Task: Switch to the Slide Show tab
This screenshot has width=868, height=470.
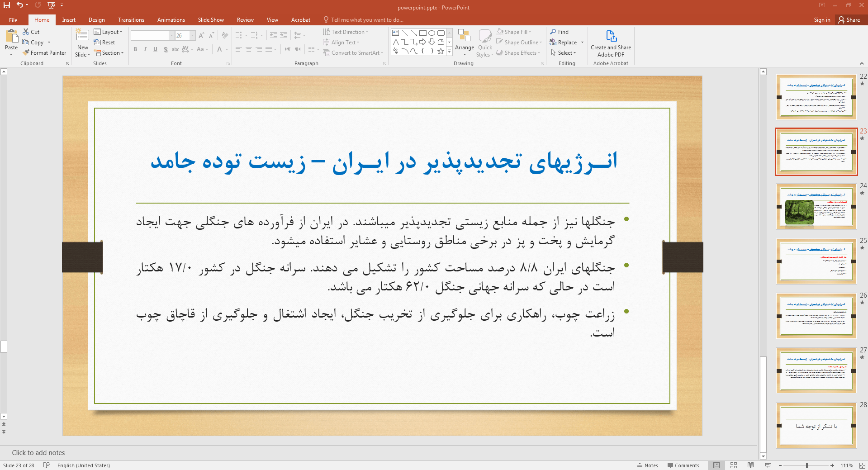Action: [211, 20]
